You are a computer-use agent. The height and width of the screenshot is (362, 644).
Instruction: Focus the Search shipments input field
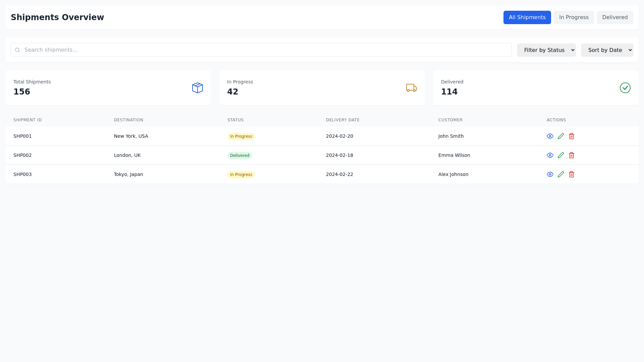pos(265,50)
